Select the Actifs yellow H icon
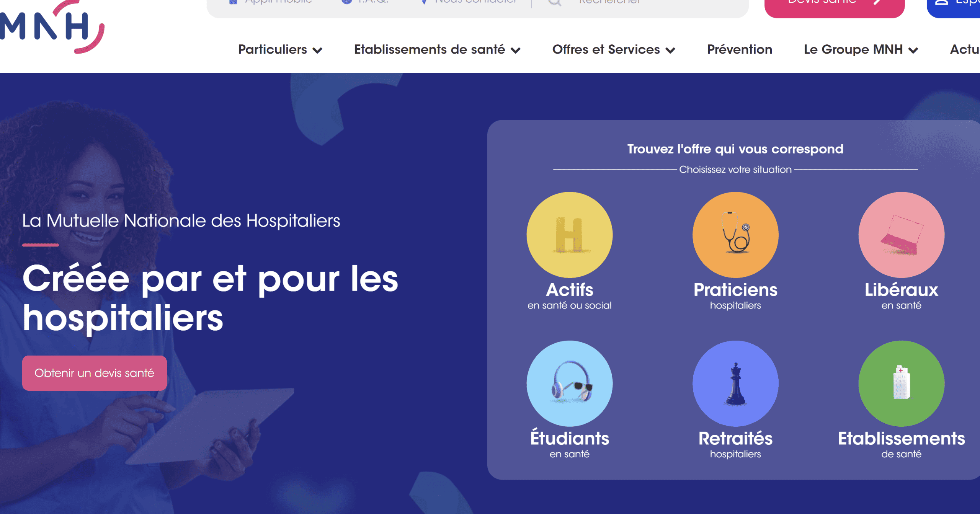This screenshot has width=980, height=514. coord(569,235)
